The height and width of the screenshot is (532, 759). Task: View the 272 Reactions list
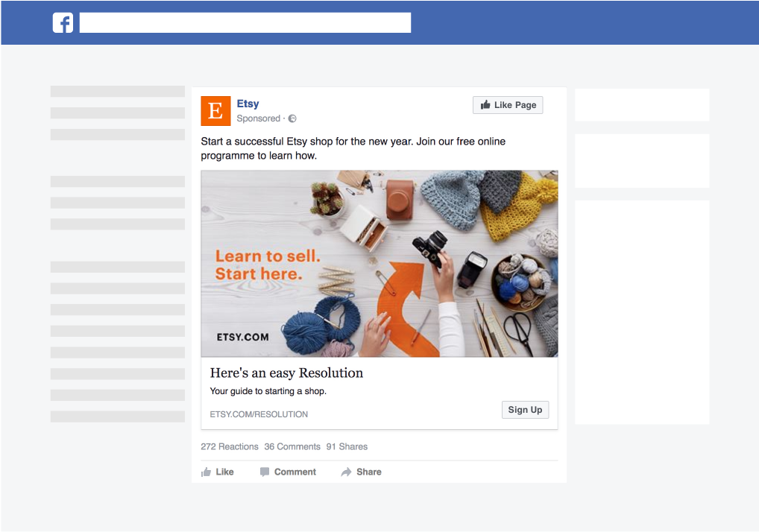point(230,447)
